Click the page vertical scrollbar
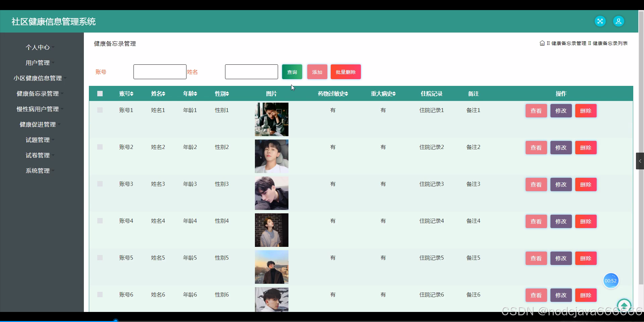The height and width of the screenshot is (322, 644). [641, 148]
